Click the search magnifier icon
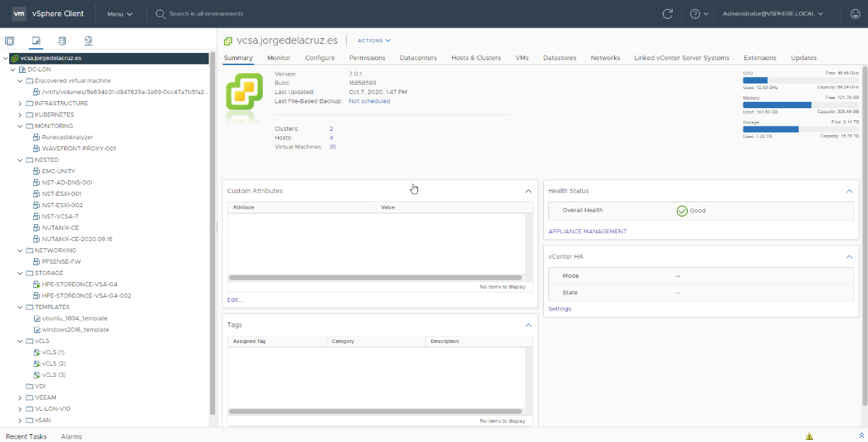 pyautogui.click(x=161, y=13)
